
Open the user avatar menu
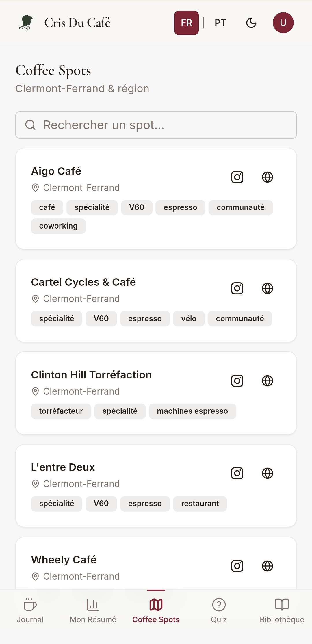[283, 23]
